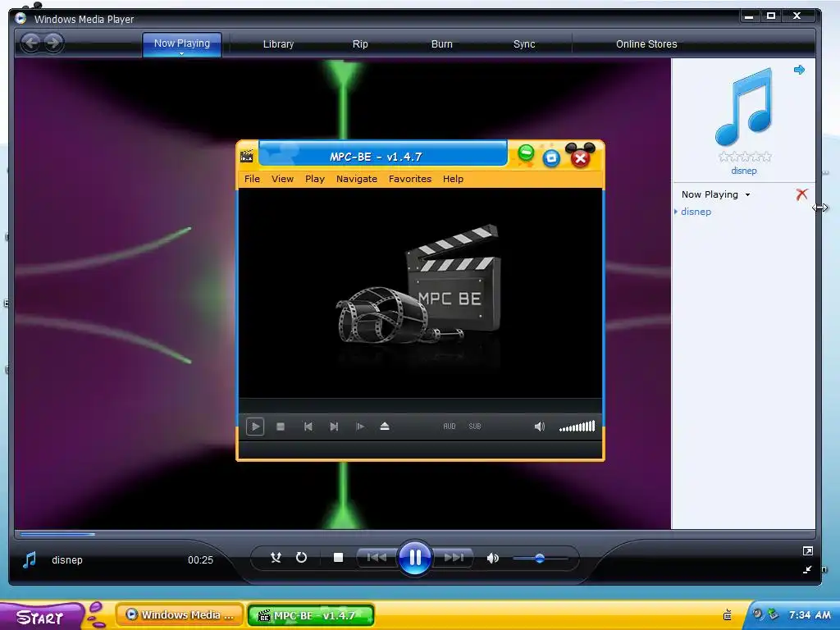Click the MPC-BE Play button
The height and width of the screenshot is (630, 840).
(255, 427)
